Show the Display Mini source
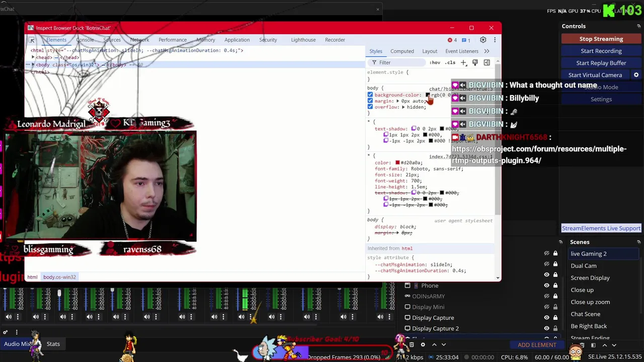The width and height of the screenshot is (644, 362). [x=546, y=307]
